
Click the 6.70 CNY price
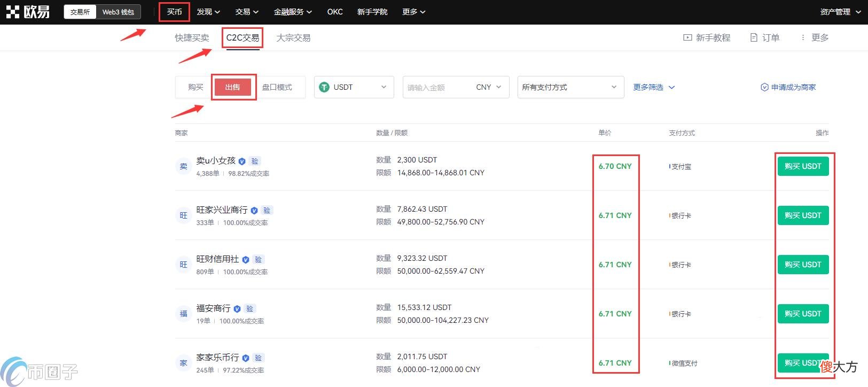[x=615, y=166]
